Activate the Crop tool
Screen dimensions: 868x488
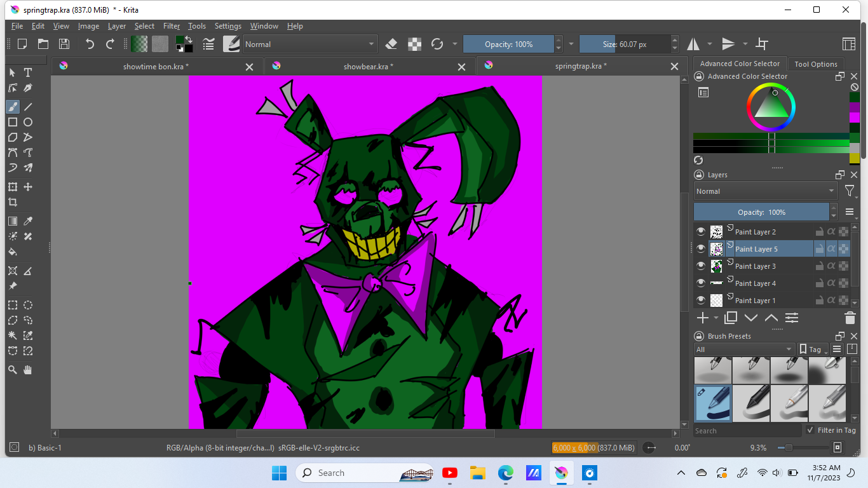coord(13,202)
